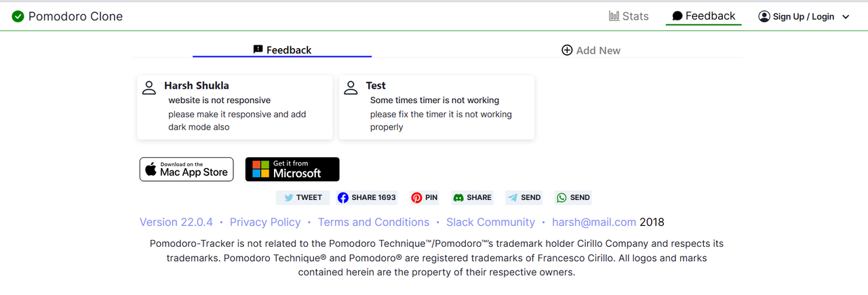Click the Discord logo icon
This screenshot has height=295, width=868.
458,198
